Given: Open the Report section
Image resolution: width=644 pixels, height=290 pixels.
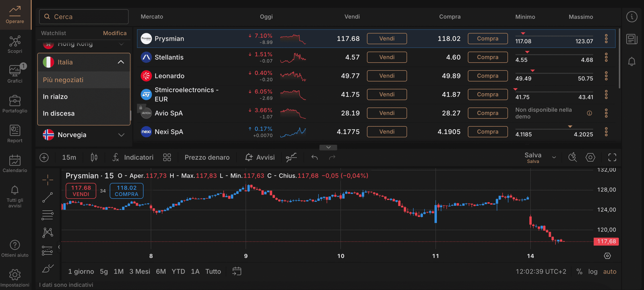Looking at the screenshot, I should [15, 134].
